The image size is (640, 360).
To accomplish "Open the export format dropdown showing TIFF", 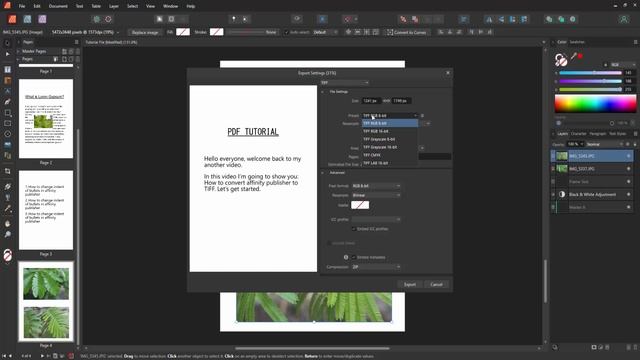I will [344, 83].
